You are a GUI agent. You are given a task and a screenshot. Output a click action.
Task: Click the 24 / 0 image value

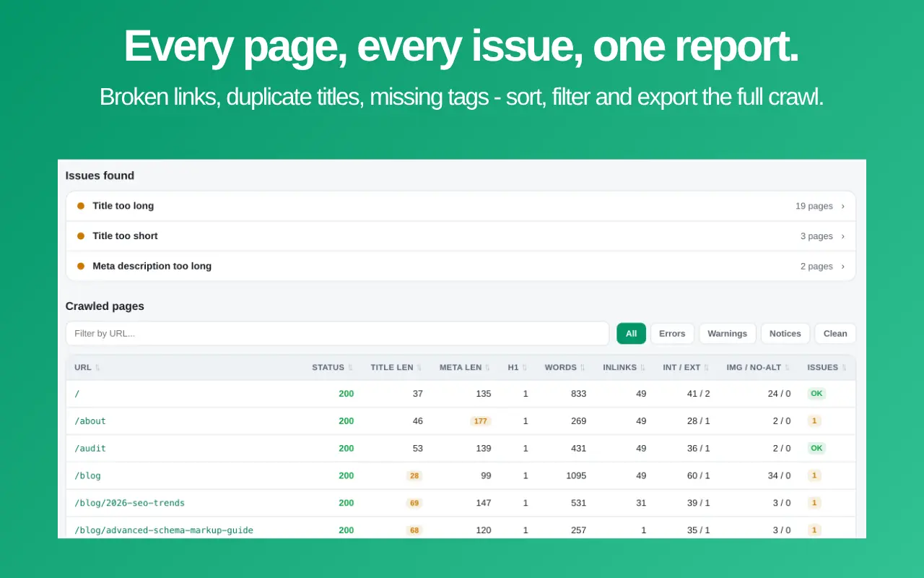click(779, 394)
